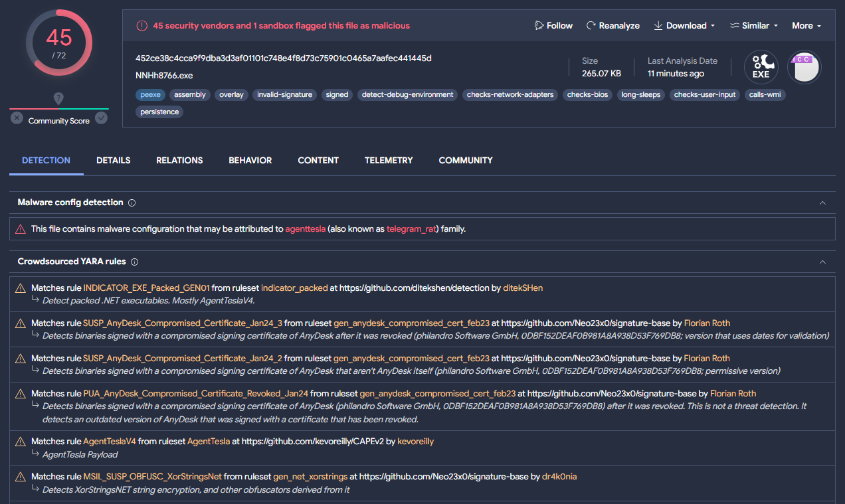The height and width of the screenshot is (504, 845).
Task: Click the Follow bell icon
Action: tap(538, 25)
